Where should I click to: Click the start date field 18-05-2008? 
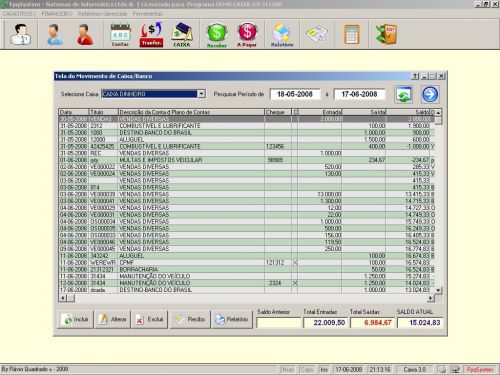click(295, 94)
